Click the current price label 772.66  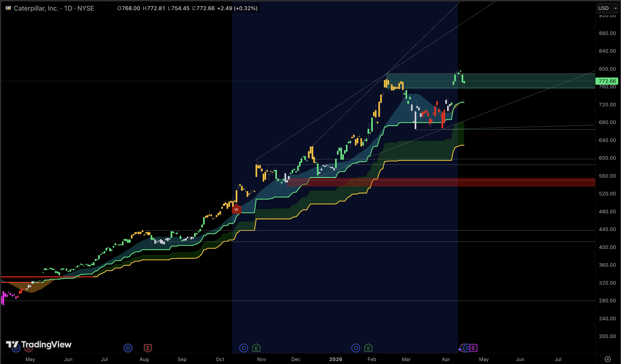607,81
